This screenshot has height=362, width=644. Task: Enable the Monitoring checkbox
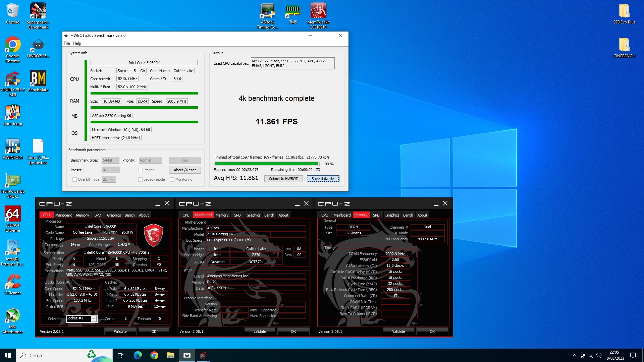pos(172,179)
